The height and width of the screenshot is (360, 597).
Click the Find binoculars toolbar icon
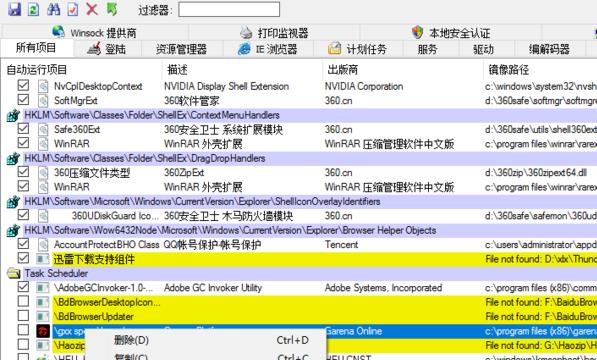pyautogui.click(x=53, y=9)
